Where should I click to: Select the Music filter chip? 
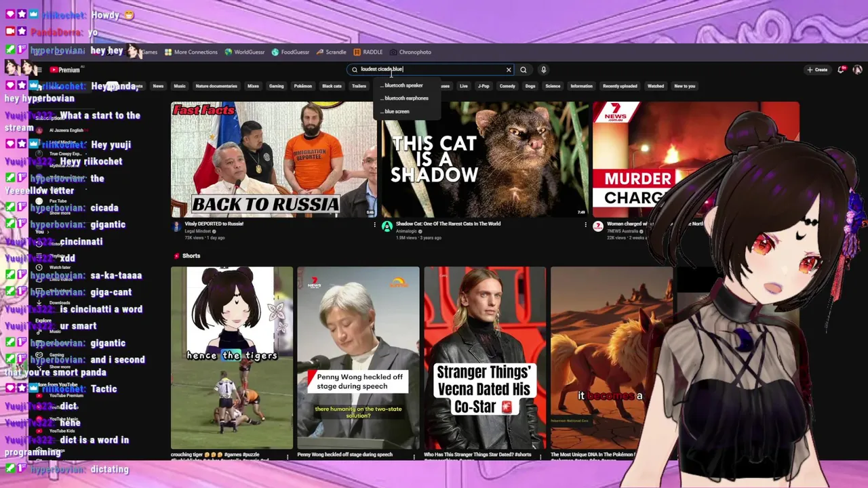point(180,86)
